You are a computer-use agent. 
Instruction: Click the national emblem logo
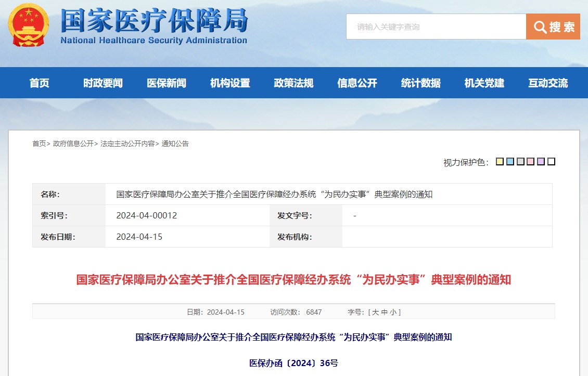(x=29, y=25)
